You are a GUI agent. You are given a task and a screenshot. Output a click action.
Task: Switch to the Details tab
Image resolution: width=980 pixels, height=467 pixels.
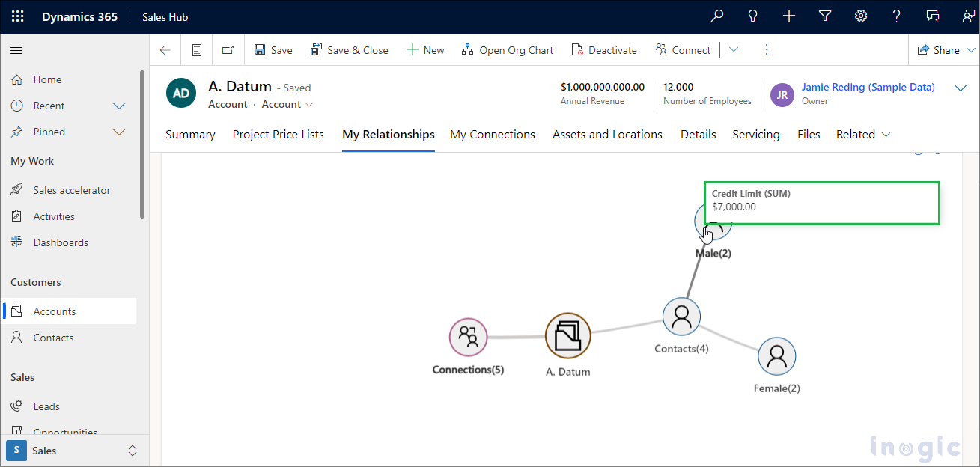pos(699,135)
